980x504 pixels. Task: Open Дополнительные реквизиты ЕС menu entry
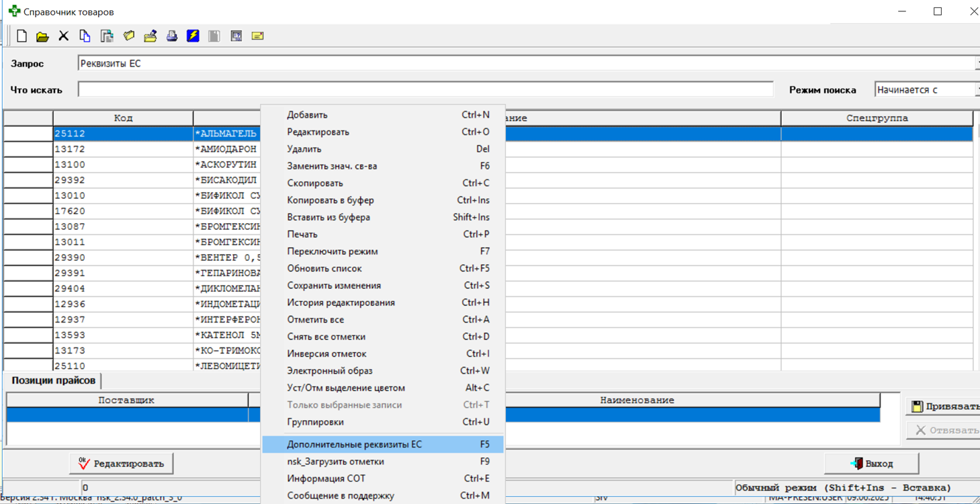tap(382, 444)
